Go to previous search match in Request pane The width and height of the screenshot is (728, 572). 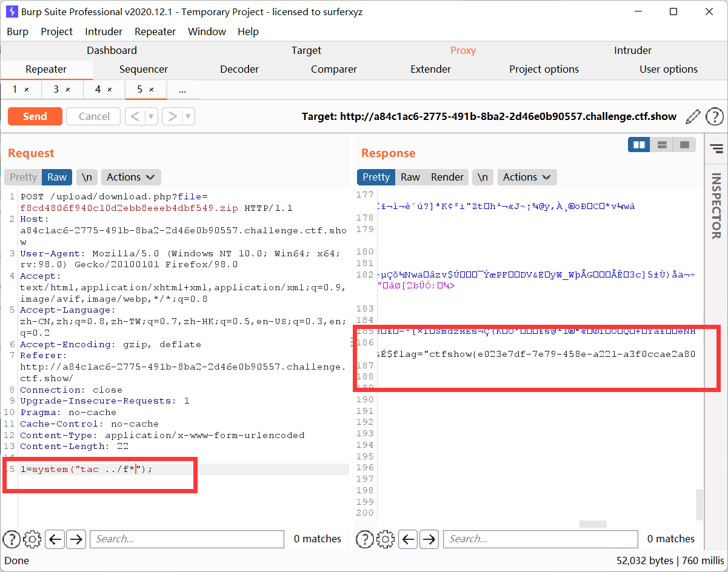(55, 539)
